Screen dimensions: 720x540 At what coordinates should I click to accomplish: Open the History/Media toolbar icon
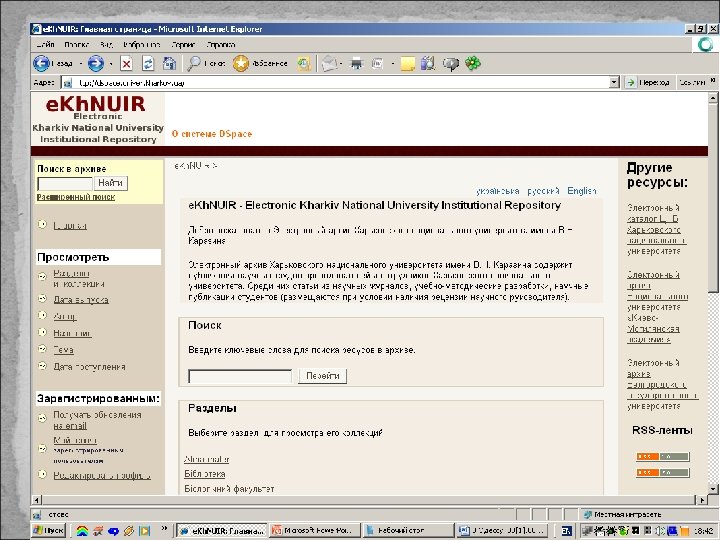pyautogui.click(x=303, y=63)
